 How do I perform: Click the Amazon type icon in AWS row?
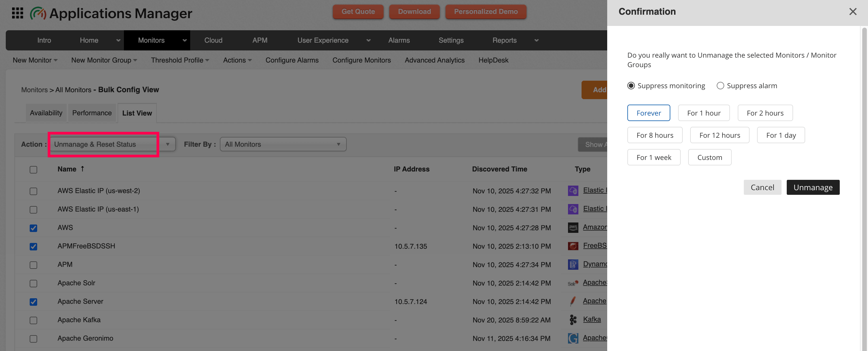tap(573, 228)
